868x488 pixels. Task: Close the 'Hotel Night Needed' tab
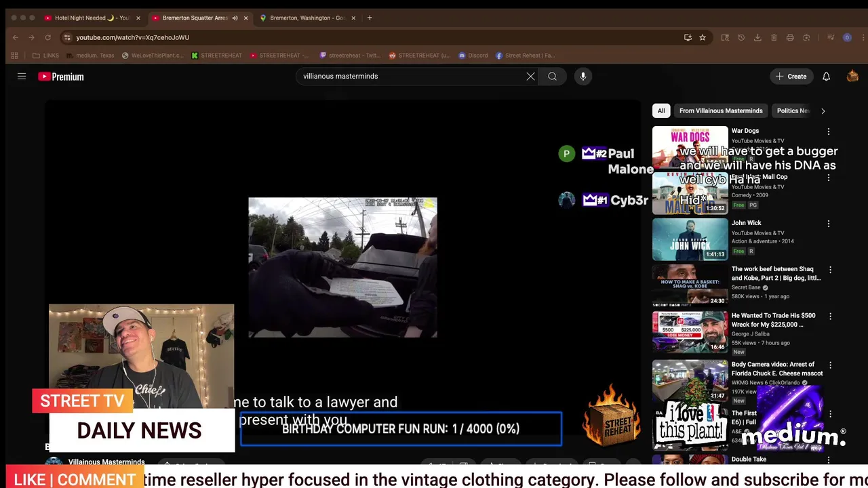point(138,18)
